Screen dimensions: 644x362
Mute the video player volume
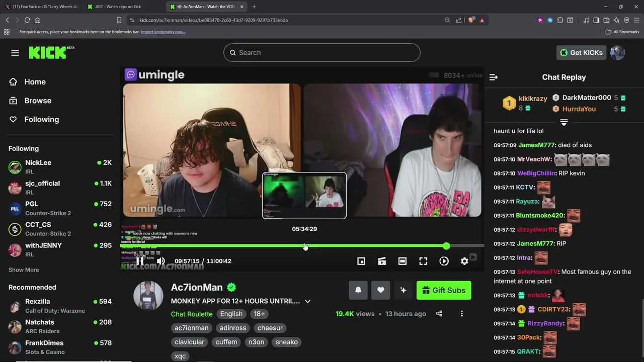tap(160, 261)
